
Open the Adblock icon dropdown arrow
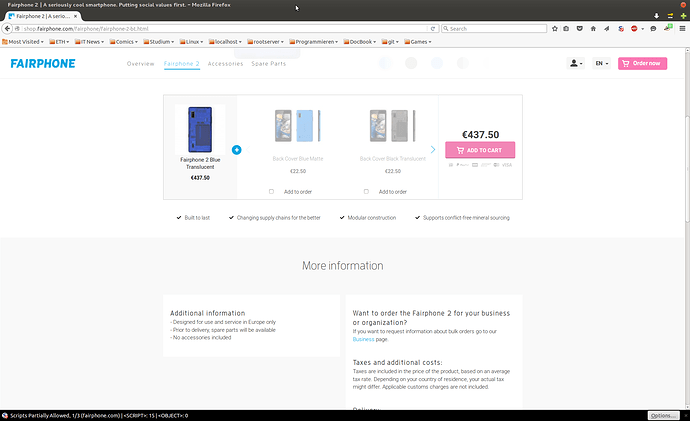click(642, 29)
